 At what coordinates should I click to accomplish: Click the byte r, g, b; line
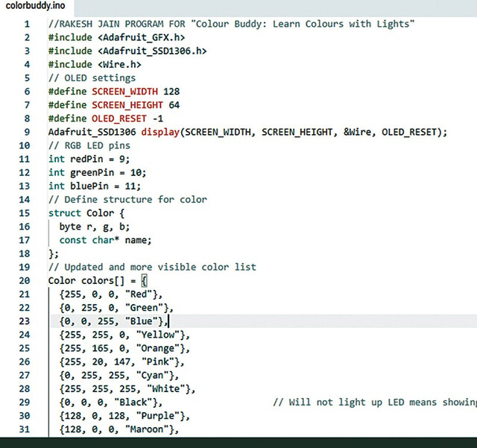click(95, 227)
